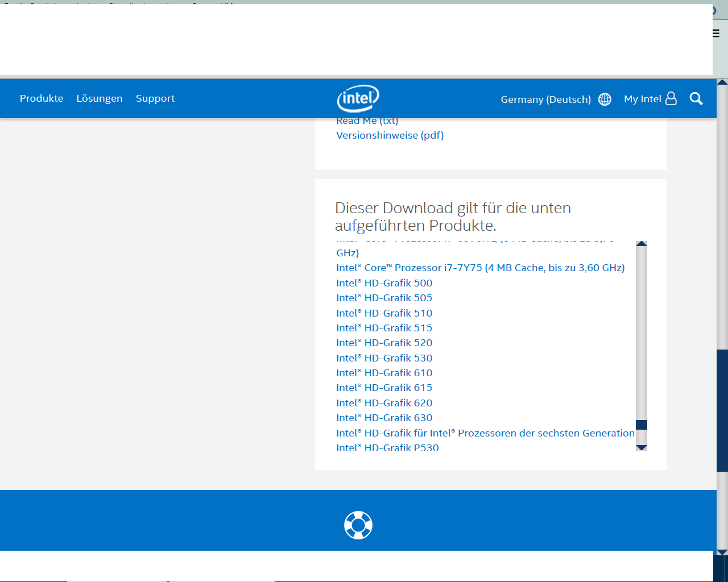Click the page scrollbar down arrow
This screenshot has width=728, height=582.
722,552
